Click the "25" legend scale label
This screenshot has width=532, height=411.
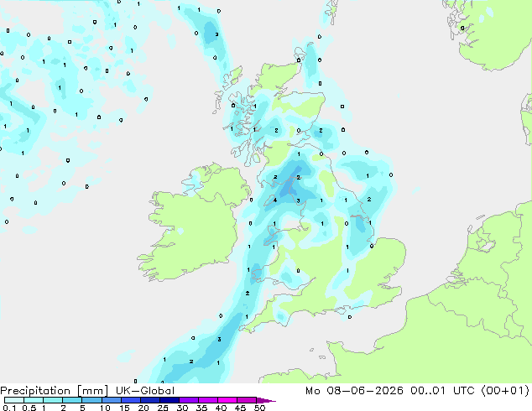(163, 408)
